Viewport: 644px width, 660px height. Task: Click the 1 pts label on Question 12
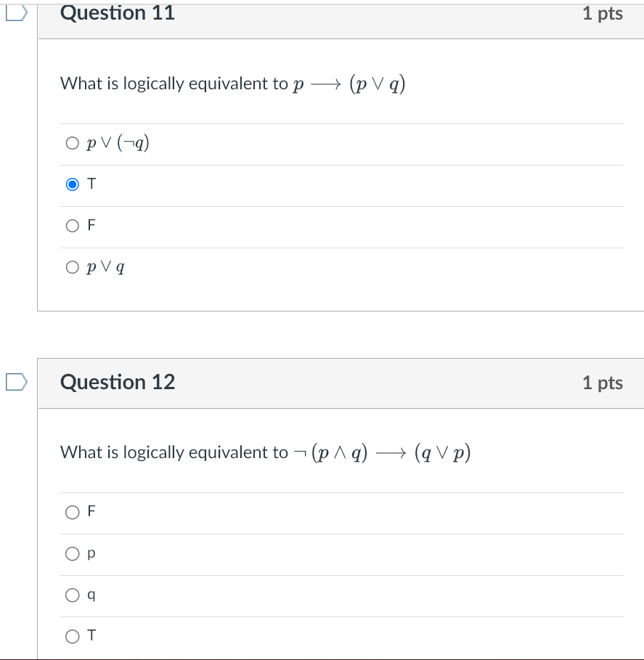[x=602, y=383]
